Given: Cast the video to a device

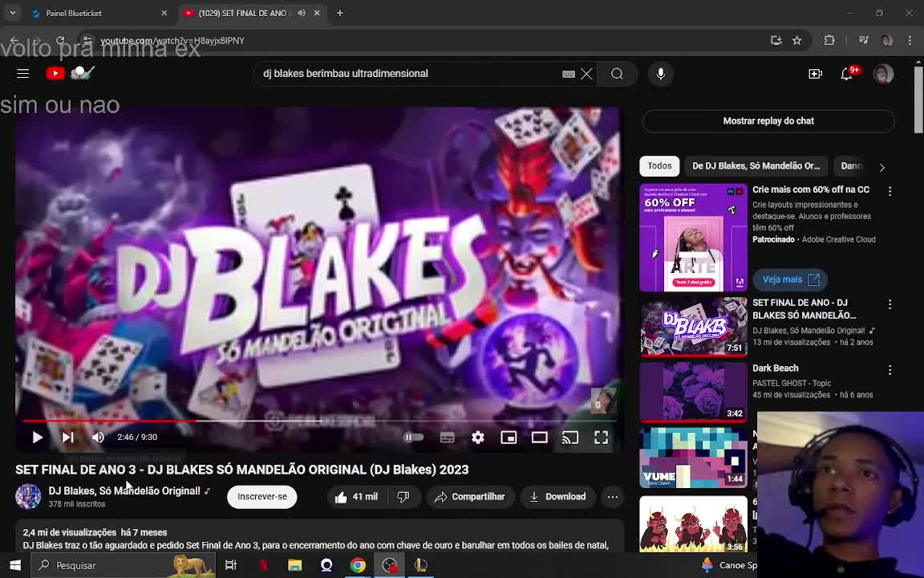Looking at the screenshot, I should pos(569,437).
